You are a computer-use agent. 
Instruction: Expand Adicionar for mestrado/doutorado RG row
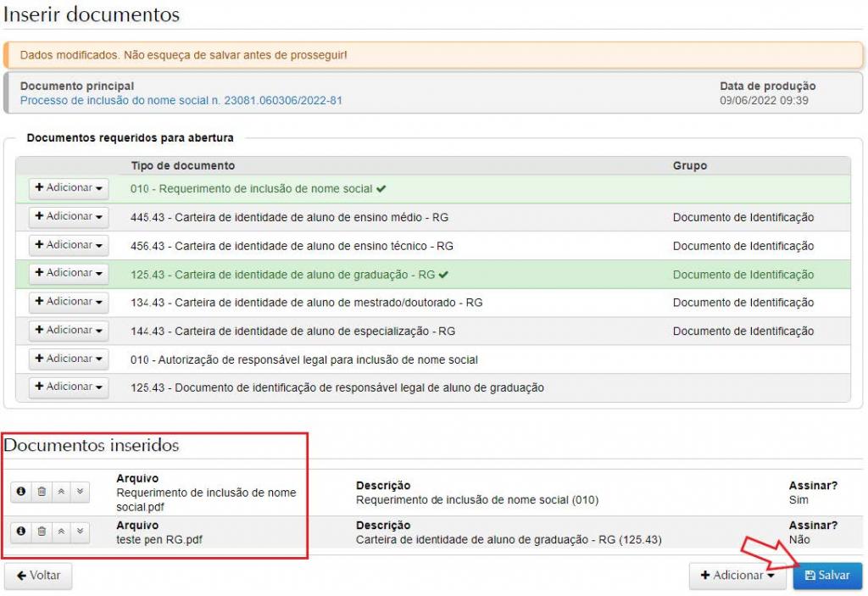pos(69,302)
